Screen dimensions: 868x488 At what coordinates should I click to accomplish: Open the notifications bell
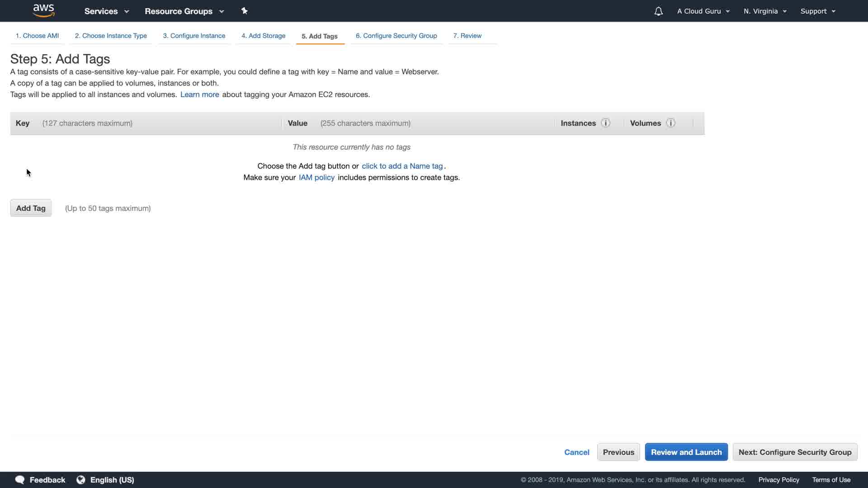click(x=658, y=11)
